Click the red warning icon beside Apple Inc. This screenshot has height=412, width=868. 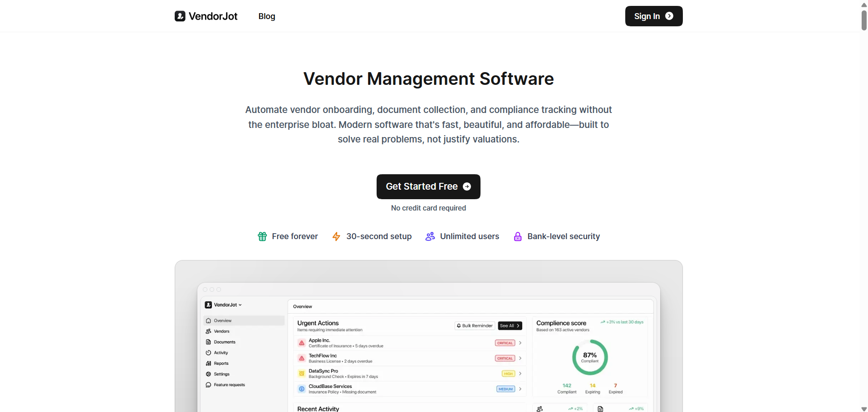(302, 343)
